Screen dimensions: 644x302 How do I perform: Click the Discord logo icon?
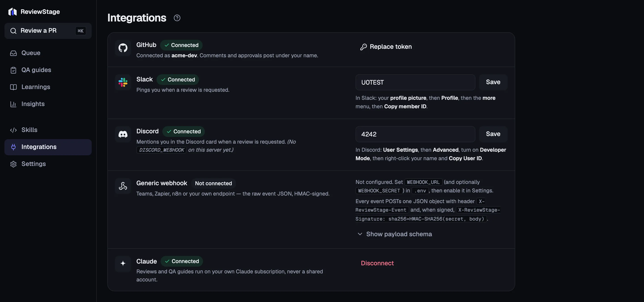point(123,134)
